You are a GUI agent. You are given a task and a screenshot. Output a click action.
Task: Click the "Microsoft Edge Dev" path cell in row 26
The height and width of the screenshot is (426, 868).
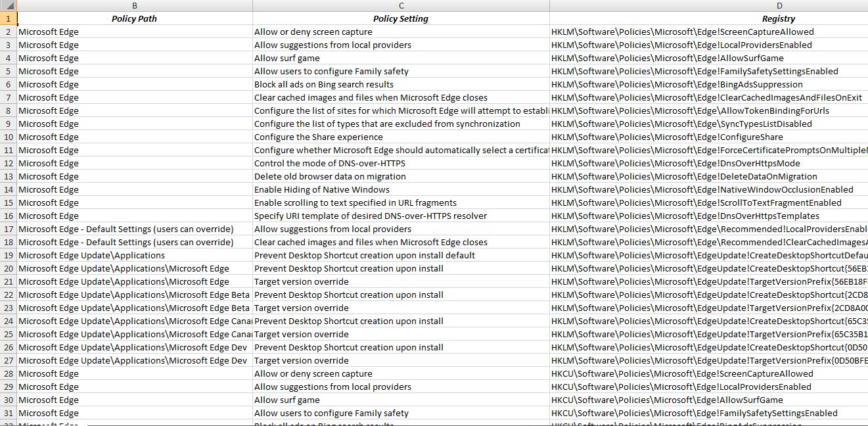(x=135, y=347)
